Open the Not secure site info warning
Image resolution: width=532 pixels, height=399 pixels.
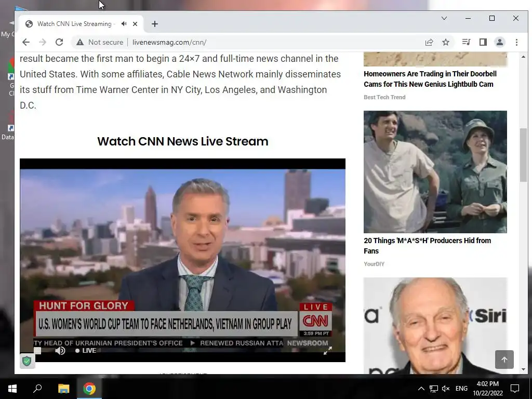100,42
